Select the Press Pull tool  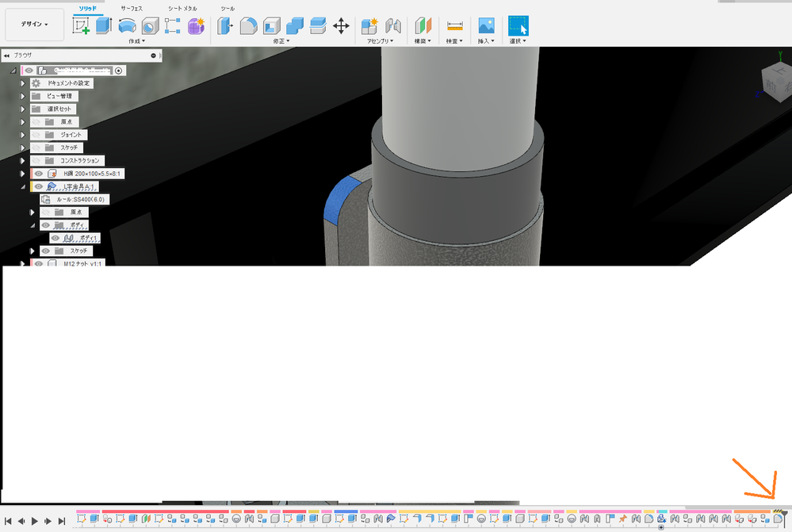click(225, 25)
